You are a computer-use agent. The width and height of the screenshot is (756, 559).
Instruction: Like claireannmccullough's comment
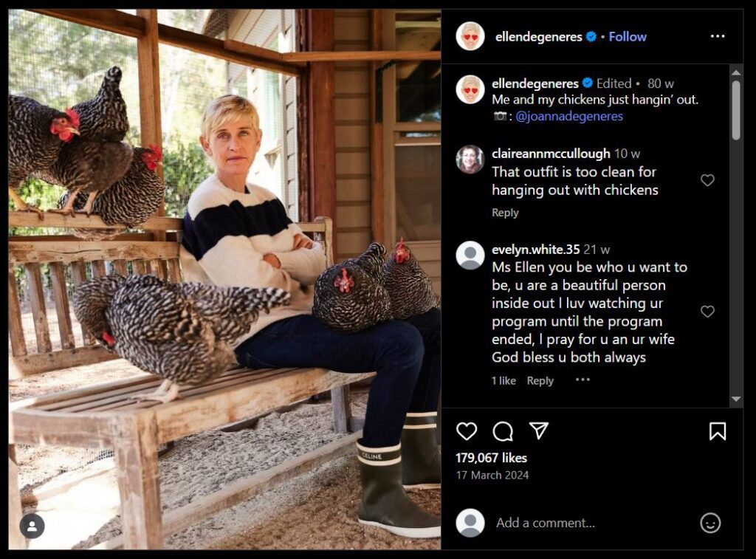[x=707, y=180]
